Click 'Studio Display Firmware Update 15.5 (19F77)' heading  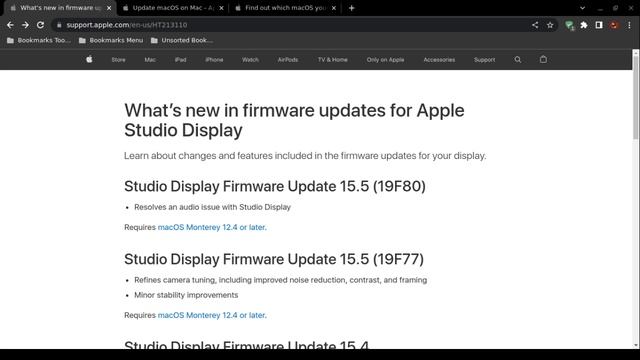(274, 259)
